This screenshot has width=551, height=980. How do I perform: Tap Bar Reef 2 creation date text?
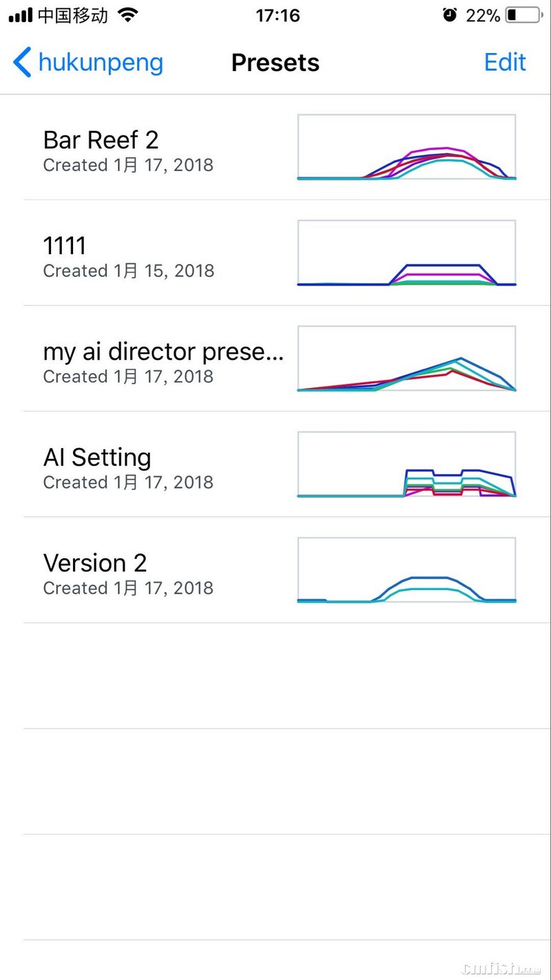(128, 165)
